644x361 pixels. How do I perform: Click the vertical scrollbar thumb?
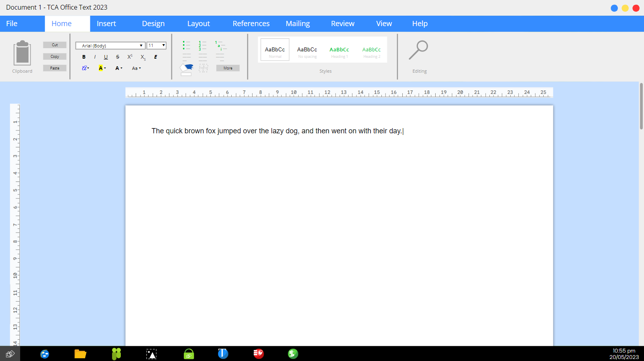point(642,106)
